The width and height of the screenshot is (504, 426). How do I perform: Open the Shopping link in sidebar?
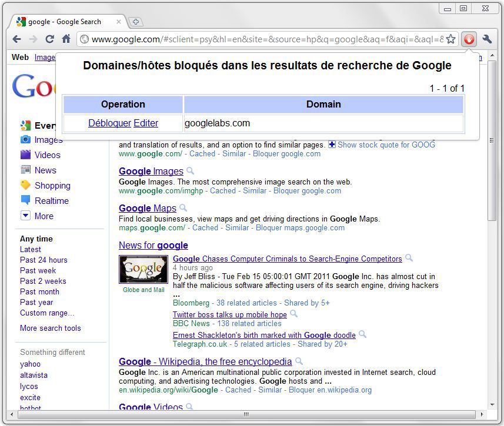(52, 186)
